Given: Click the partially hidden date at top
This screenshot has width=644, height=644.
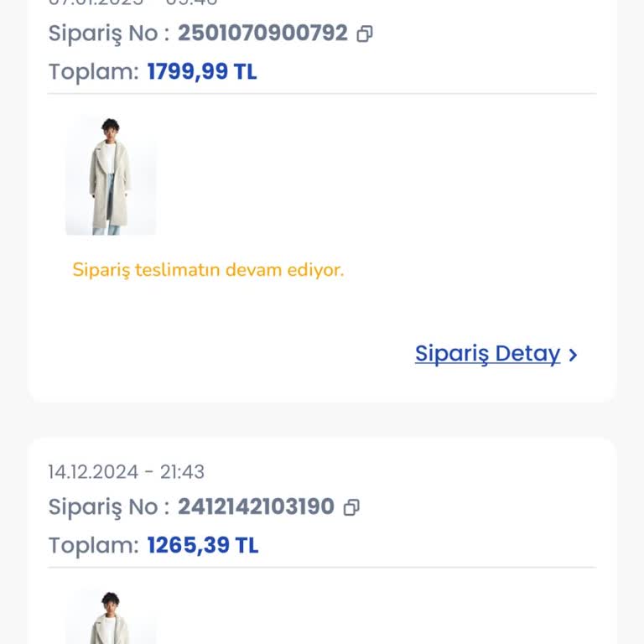Looking at the screenshot, I should 132,3.
